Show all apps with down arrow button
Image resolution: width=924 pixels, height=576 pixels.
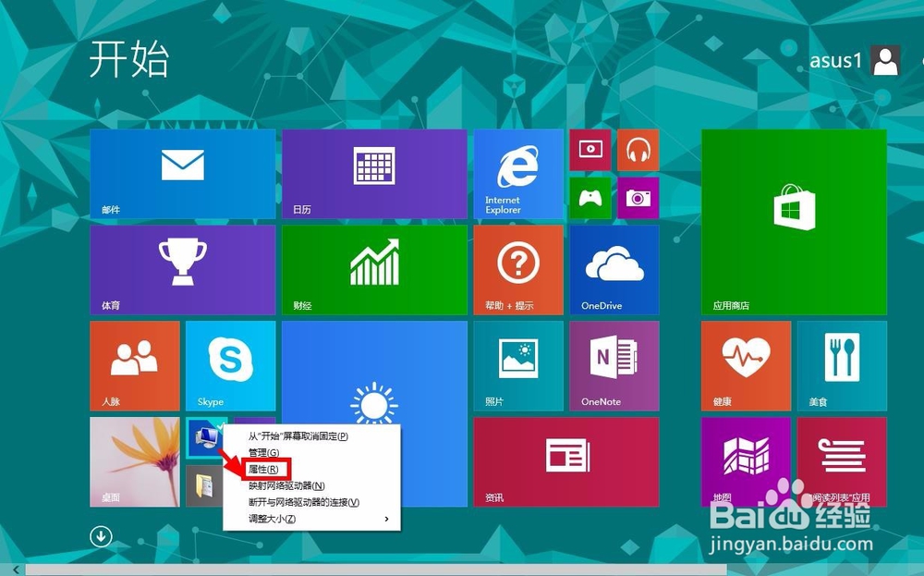click(101, 536)
